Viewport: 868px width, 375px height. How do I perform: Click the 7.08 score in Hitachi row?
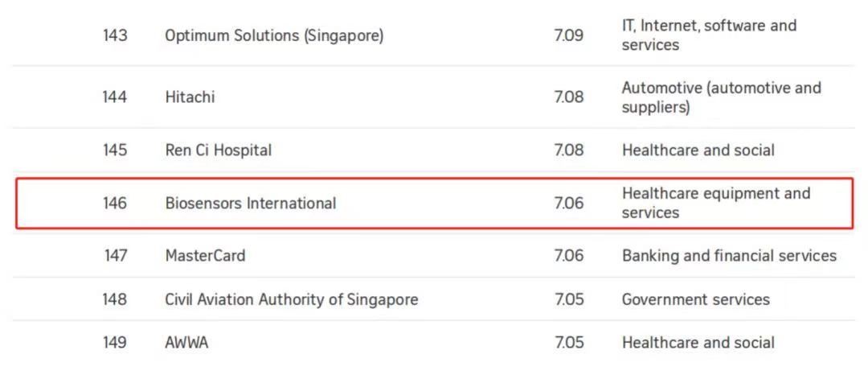(x=568, y=97)
